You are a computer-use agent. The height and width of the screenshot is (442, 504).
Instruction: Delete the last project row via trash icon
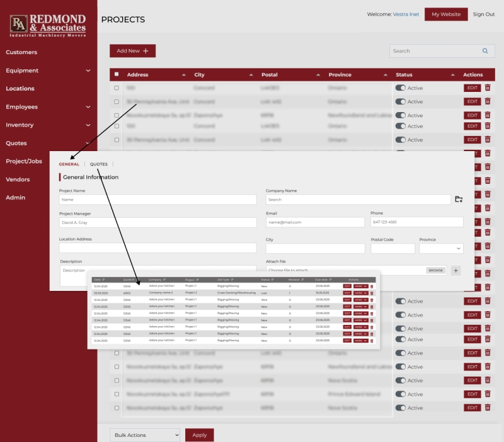click(488, 408)
